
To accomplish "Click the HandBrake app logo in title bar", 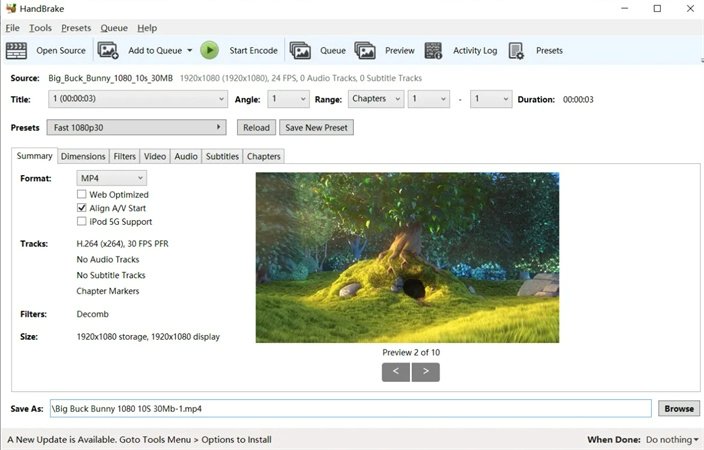I will tap(11, 8).
